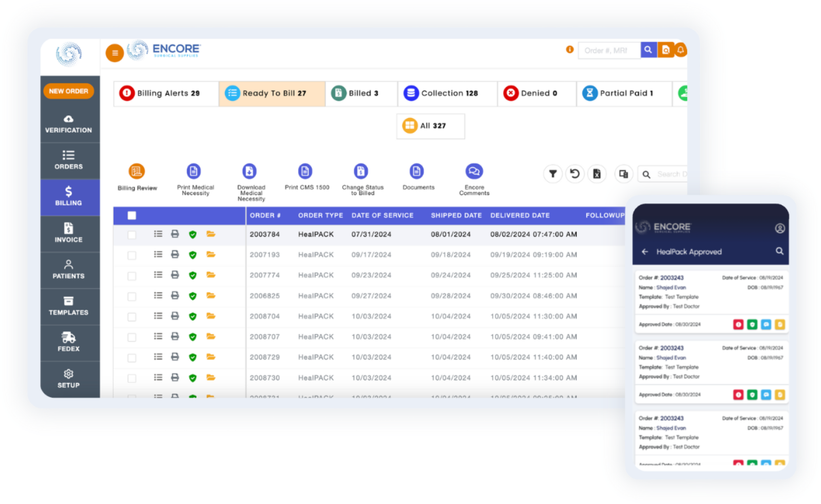
Task: Click the orange document search button
Action: pos(666,50)
